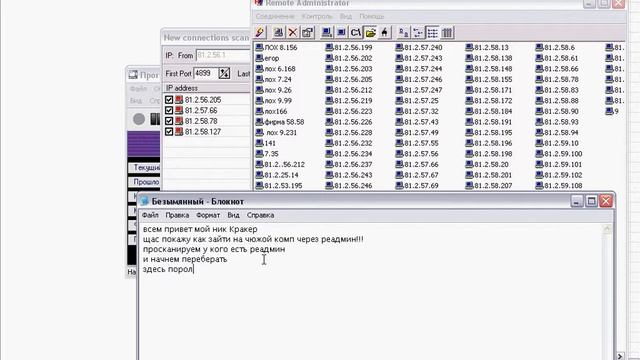Click the button beside First Port field
The image size is (640, 360).
tap(224, 73)
